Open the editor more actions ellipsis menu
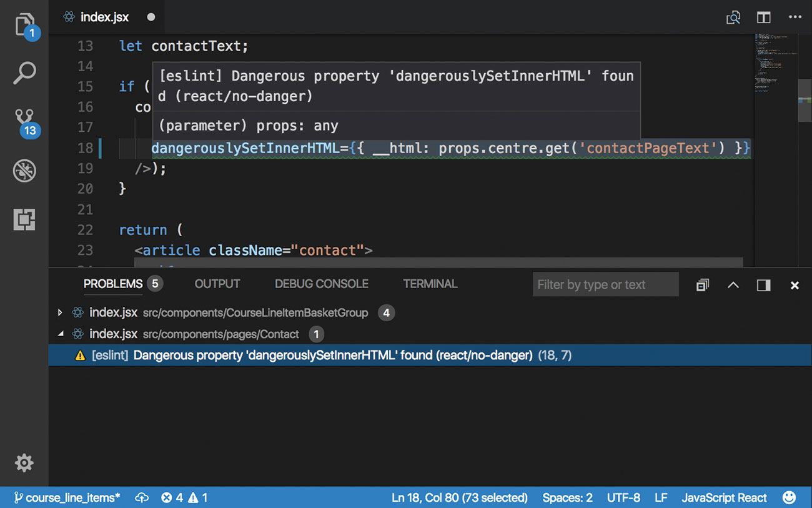Viewport: 812px width, 508px height. click(795, 17)
